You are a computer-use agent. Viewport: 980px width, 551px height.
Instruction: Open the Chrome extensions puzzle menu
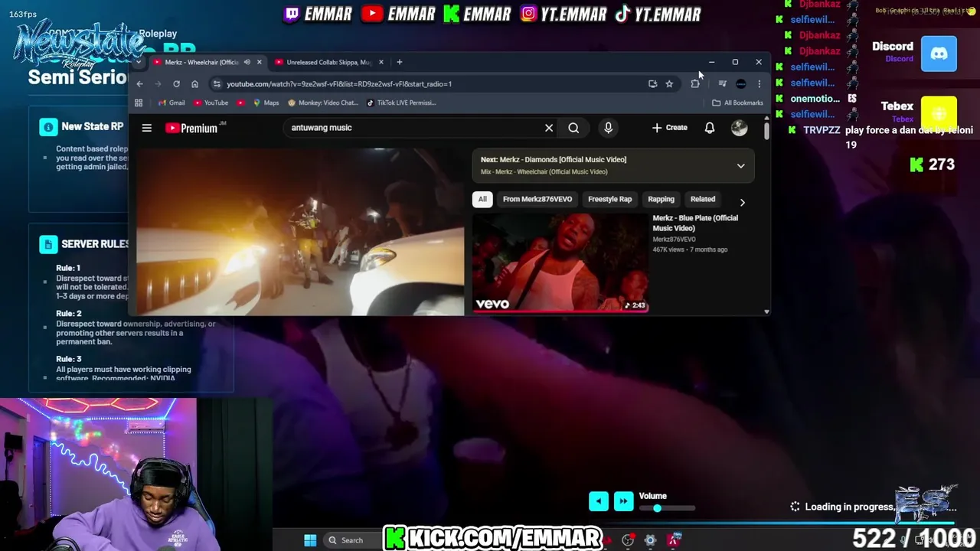tap(695, 84)
